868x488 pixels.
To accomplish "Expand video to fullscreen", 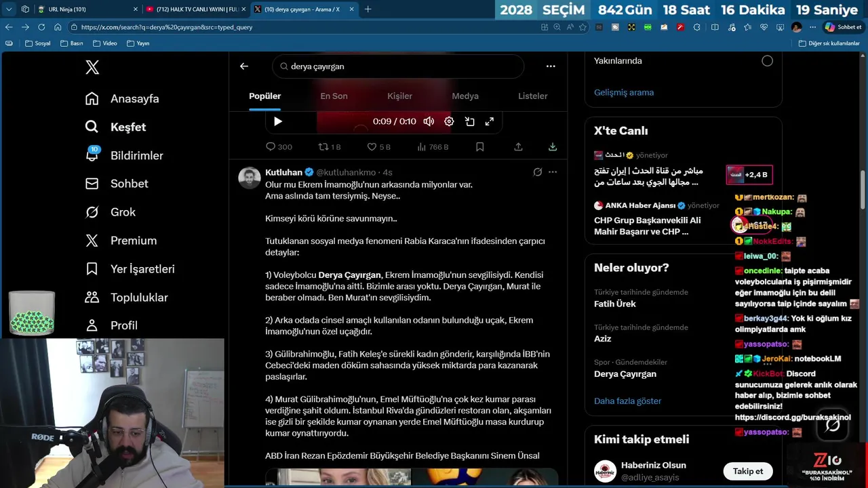I will 490,121.
